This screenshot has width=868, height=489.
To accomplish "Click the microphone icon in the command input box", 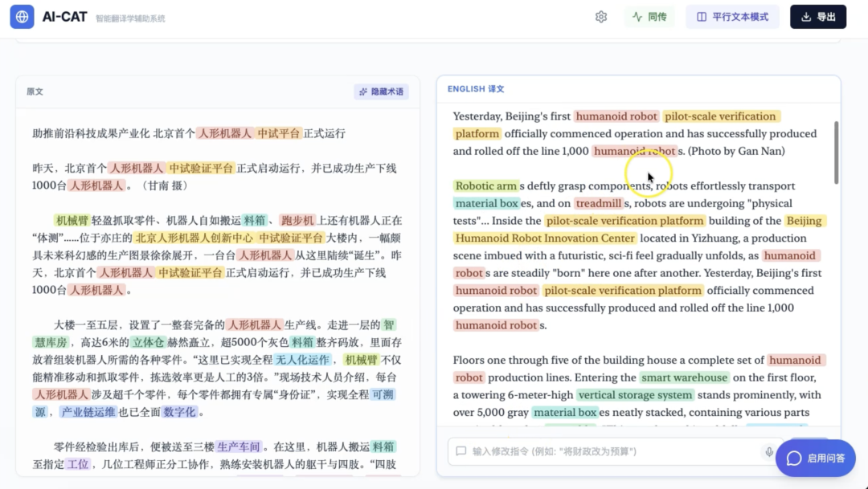I will [769, 452].
